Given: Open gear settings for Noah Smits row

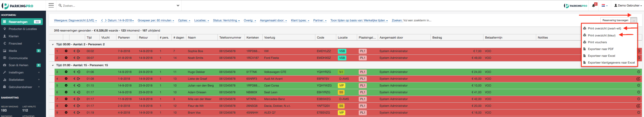Looking at the screenshot, I should click(x=66, y=58).
